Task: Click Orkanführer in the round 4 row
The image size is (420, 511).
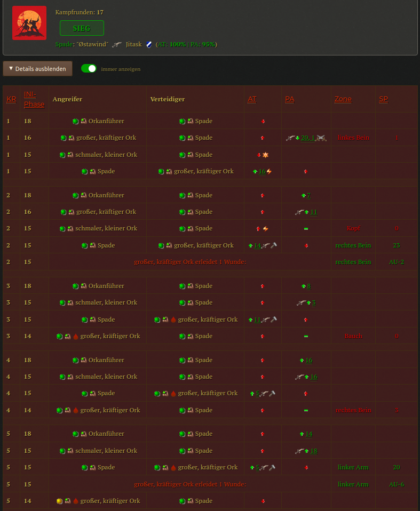Action: click(106, 360)
